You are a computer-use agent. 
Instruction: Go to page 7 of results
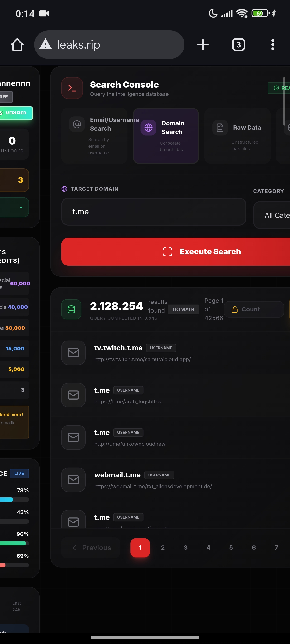[276, 548]
